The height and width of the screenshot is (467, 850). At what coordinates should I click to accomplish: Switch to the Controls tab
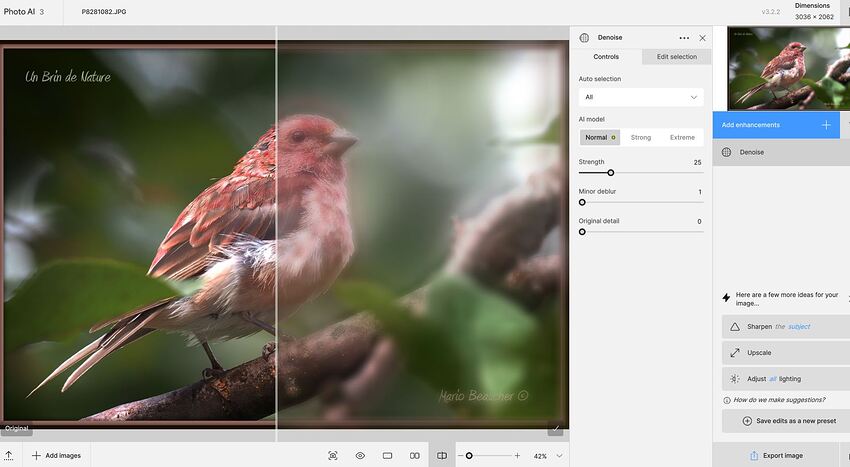tap(606, 57)
